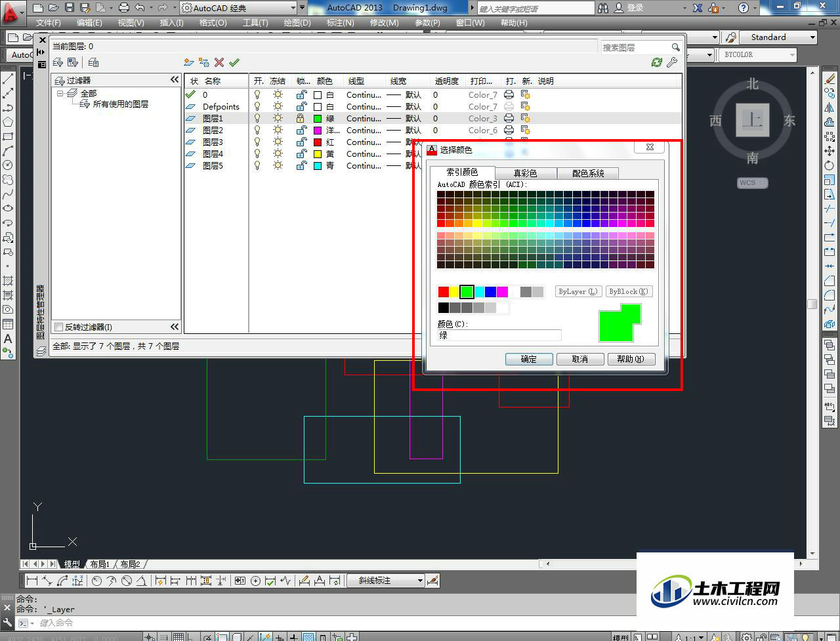Click the magenta color swatch of 图层2
The width and height of the screenshot is (840, 641).
click(318, 131)
